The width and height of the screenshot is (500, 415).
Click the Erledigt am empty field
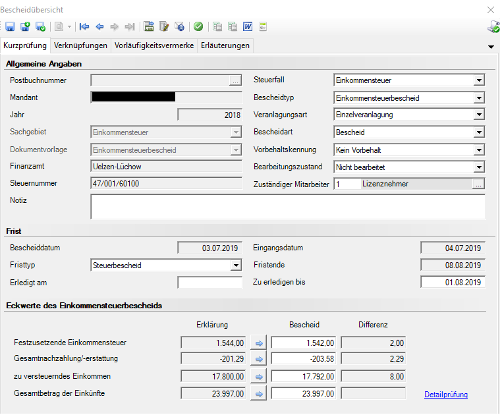(x=210, y=282)
